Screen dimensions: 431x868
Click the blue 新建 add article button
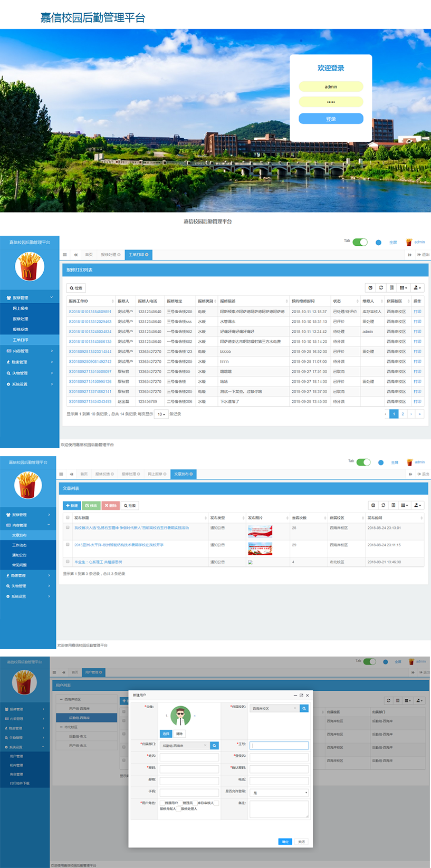point(72,505)
